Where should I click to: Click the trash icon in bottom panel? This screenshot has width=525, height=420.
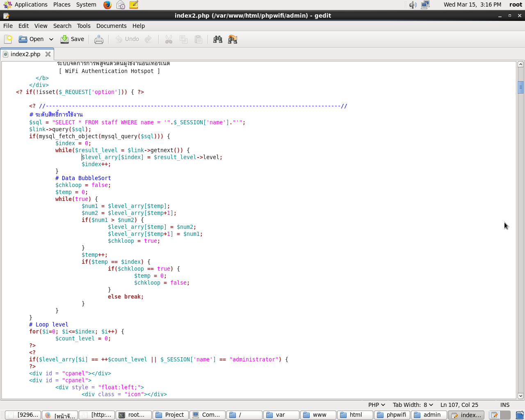[520, 415]
